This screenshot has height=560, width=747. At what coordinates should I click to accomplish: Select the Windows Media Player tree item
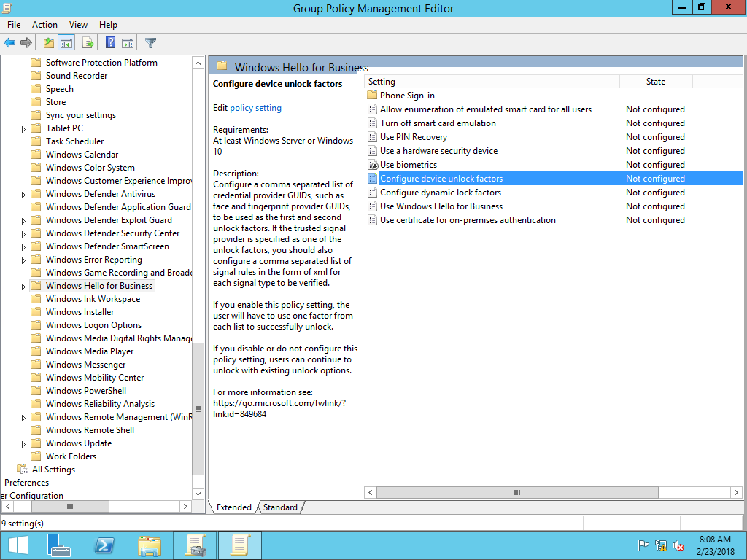[x=90, y=351]
